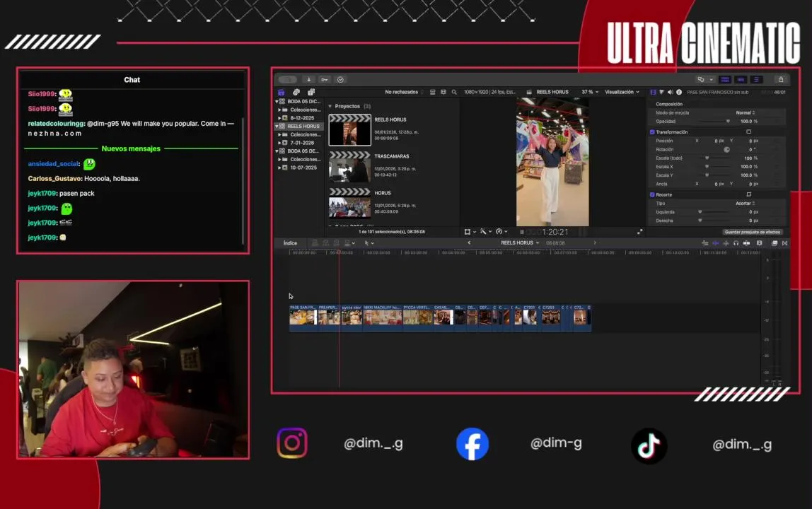Click the browser search magnifier icon

coord(454,92)
